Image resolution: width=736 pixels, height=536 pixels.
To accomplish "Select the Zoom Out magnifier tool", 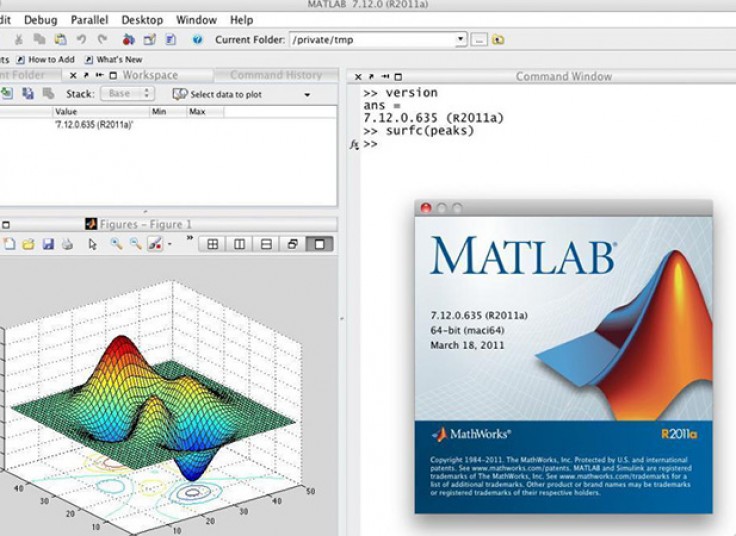I will point(134,244).
